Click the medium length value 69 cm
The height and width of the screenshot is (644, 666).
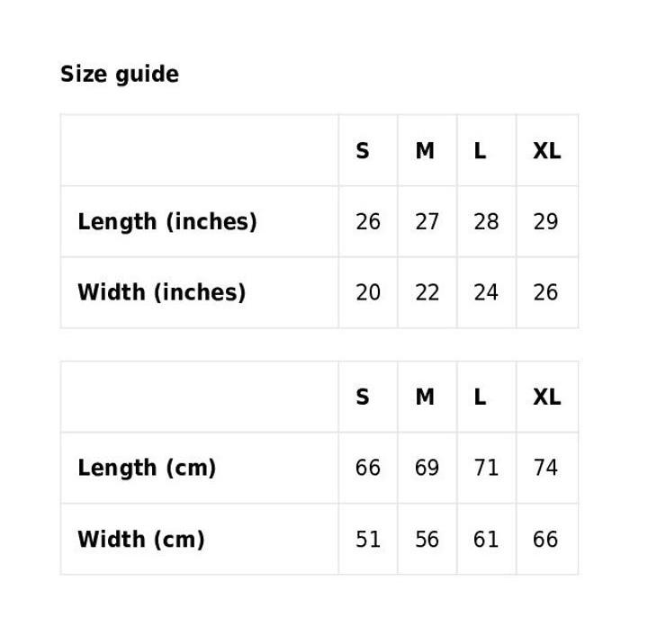click(427, 468)
